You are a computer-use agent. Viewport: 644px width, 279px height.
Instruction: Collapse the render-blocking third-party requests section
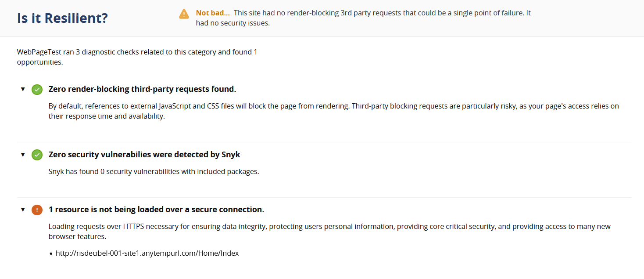pos(23,89)
